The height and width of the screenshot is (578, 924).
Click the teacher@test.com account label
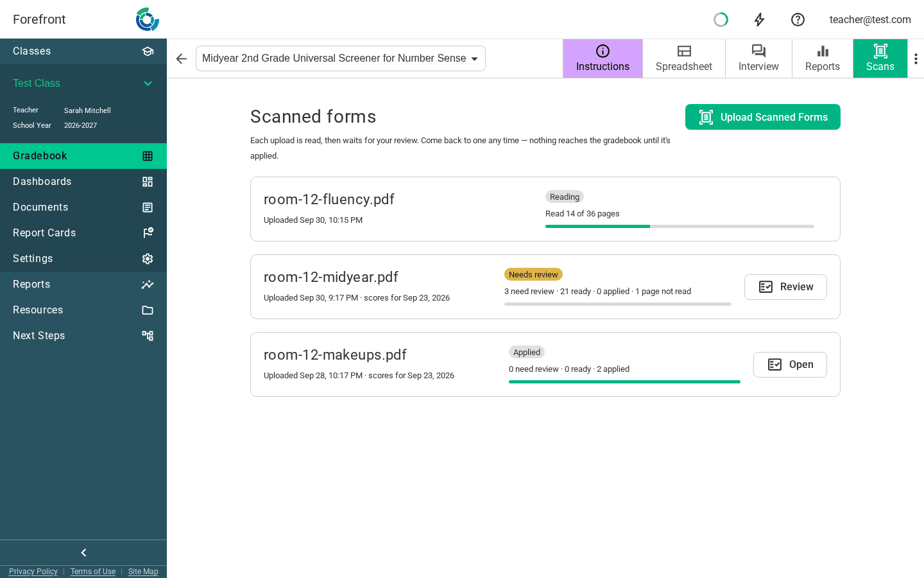point(870,19)
